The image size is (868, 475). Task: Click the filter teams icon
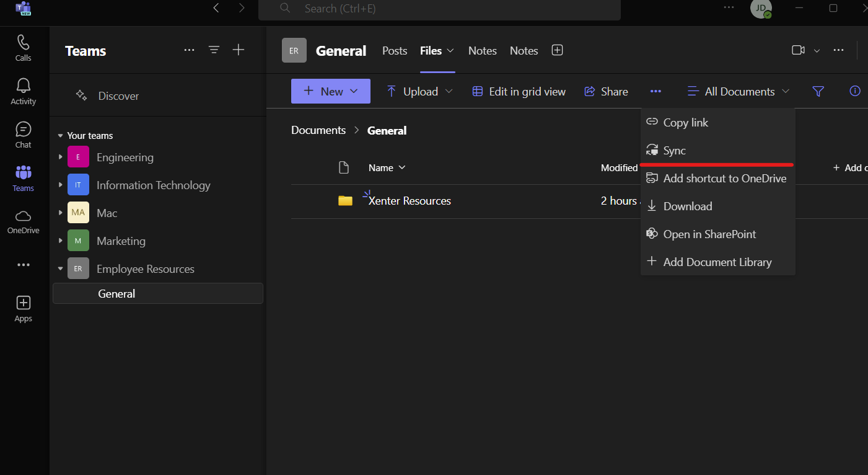point(214,50)
